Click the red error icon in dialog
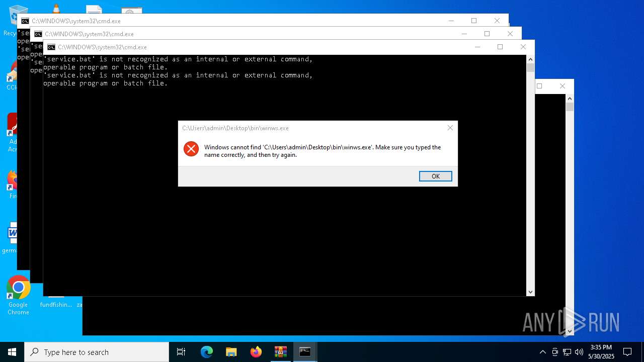The width and height of the screenshot is (644, 362). [x=191, y=148]
